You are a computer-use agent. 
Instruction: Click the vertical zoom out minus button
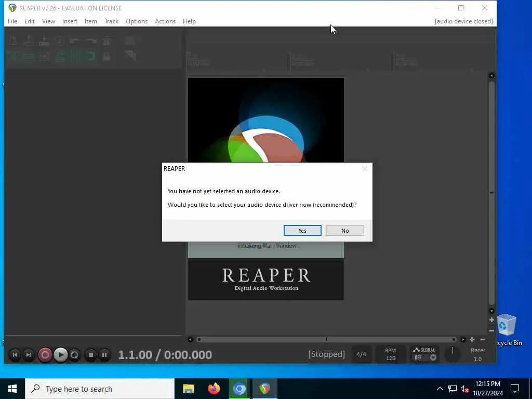point(491,330)
